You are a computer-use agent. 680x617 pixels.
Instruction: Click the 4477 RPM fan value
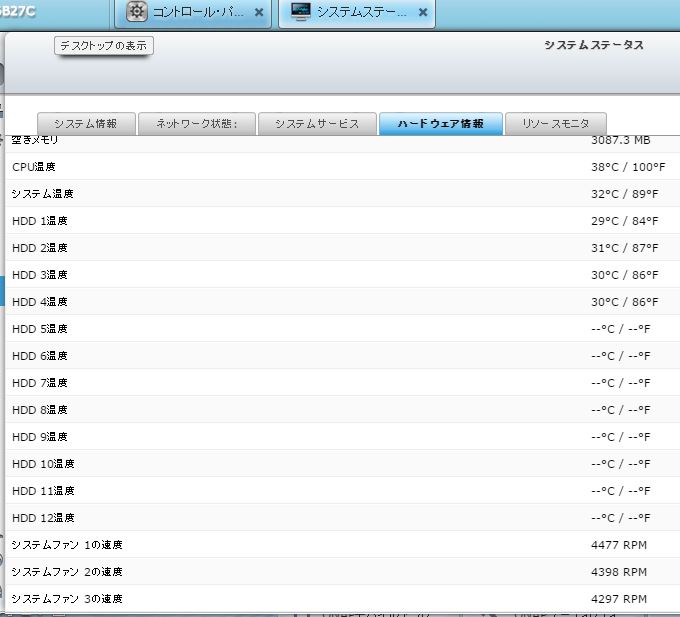tap(618, 545)
